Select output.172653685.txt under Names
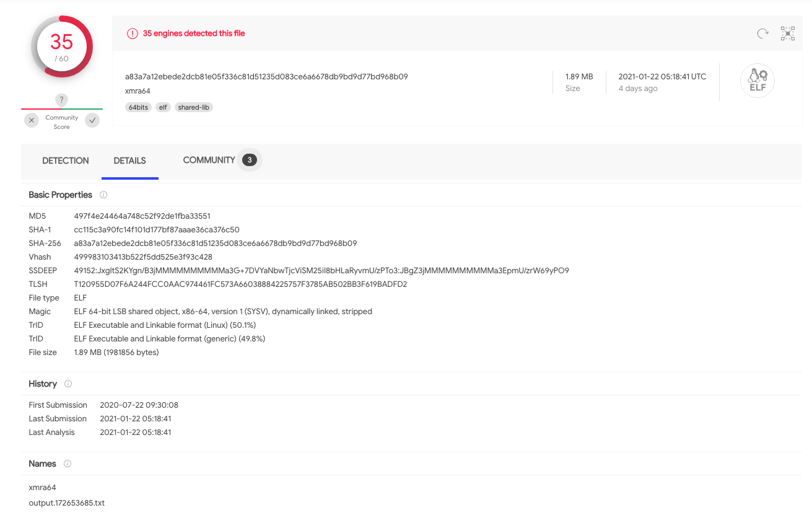The image size is (812, 518). pos(68,503)
